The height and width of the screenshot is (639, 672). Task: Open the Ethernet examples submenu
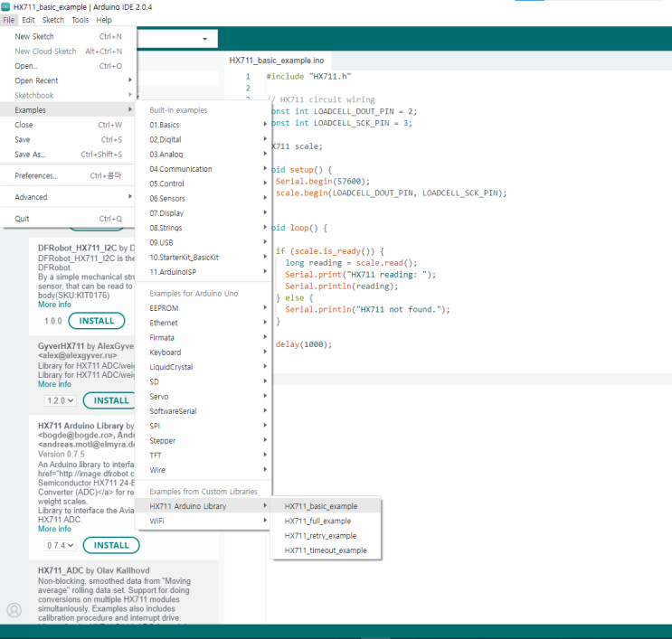pyautogui.click(x=203, y=323)
